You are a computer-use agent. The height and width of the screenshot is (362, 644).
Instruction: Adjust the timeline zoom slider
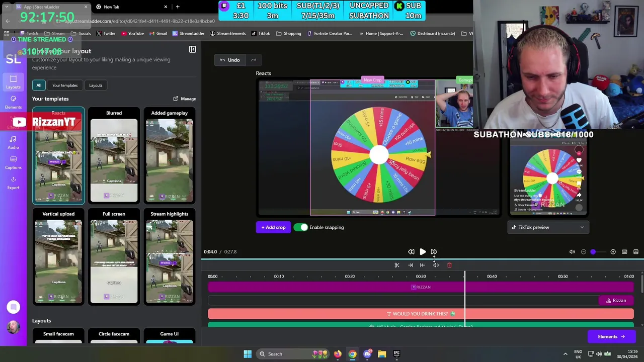[x=593, y=252]
